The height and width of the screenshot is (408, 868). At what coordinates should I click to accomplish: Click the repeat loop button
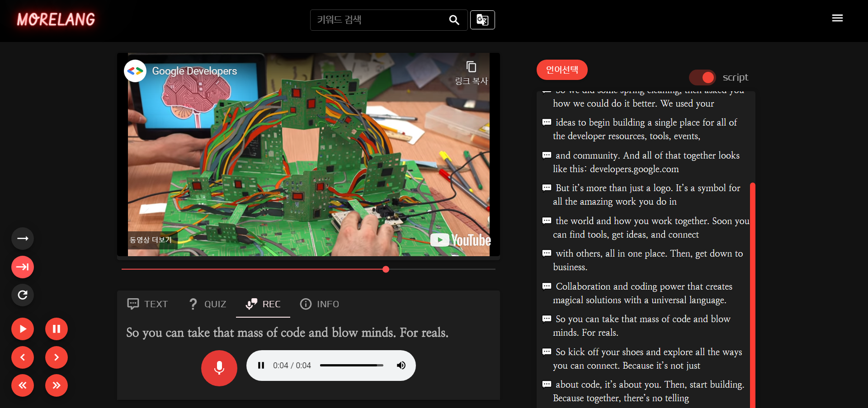[x=23, y=295]
